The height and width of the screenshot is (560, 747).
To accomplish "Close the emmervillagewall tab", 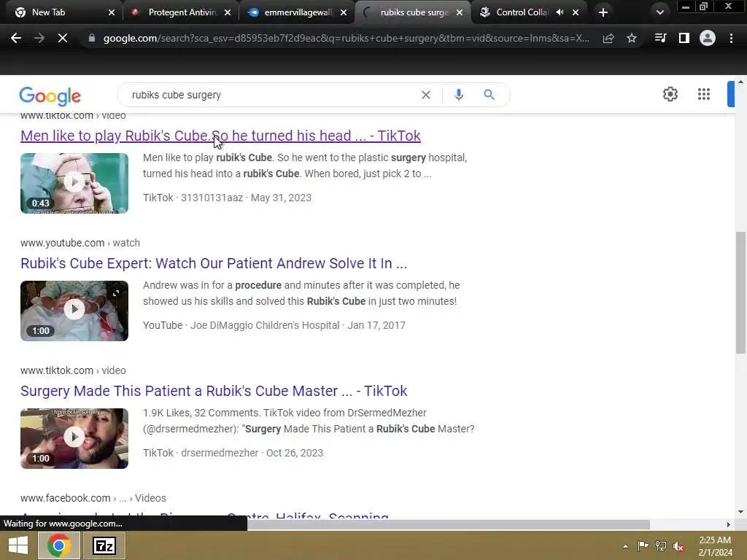I will [x=344, y=12].
